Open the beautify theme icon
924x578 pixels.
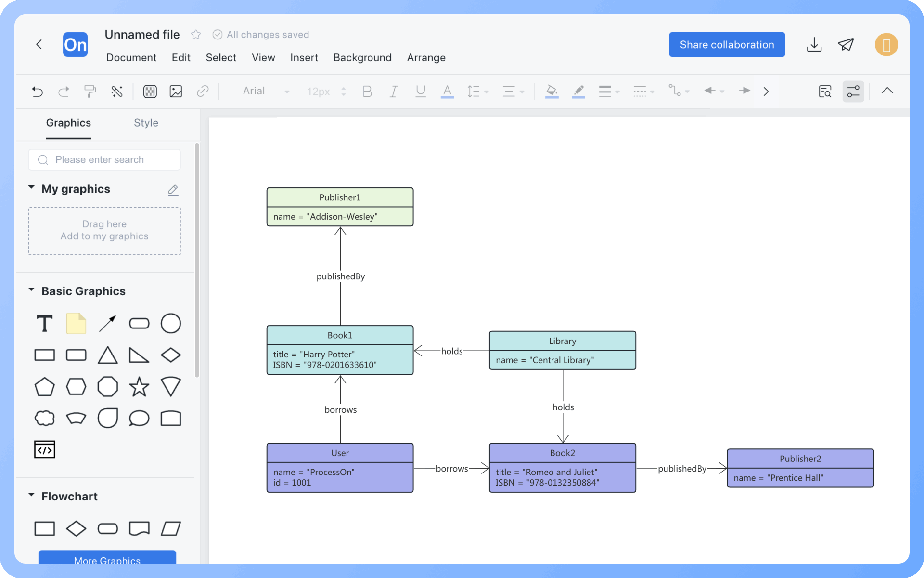150,91
